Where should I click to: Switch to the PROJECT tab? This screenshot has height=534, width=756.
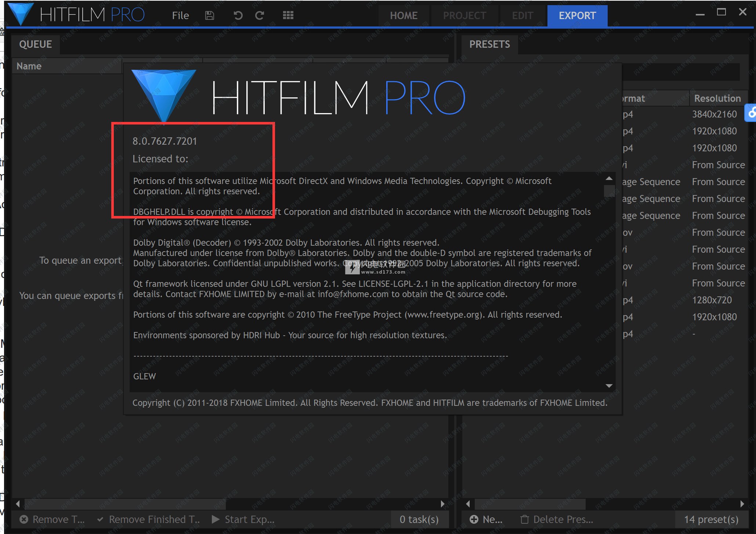tap(464, 16)
